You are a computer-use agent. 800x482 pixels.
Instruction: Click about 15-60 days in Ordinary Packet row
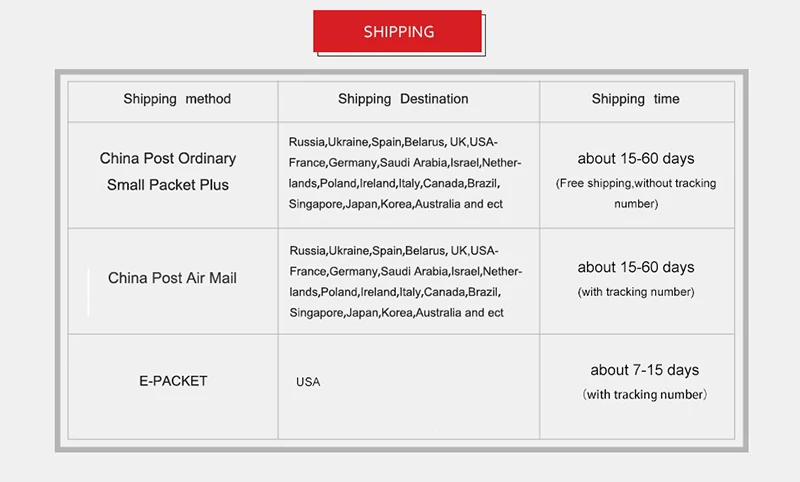click(635, 158)
